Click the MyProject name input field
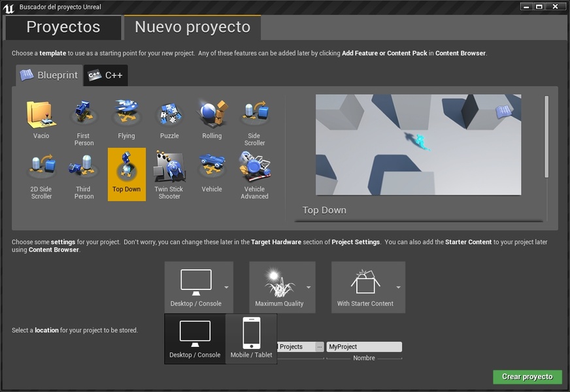 pos(363,347)
